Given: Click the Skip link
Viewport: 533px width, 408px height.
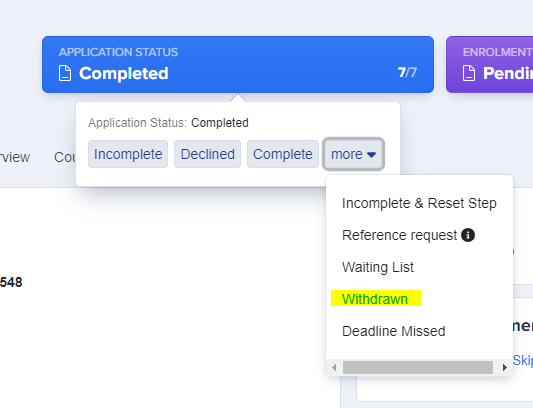Looking at the screenshot, I should [523, 360].
